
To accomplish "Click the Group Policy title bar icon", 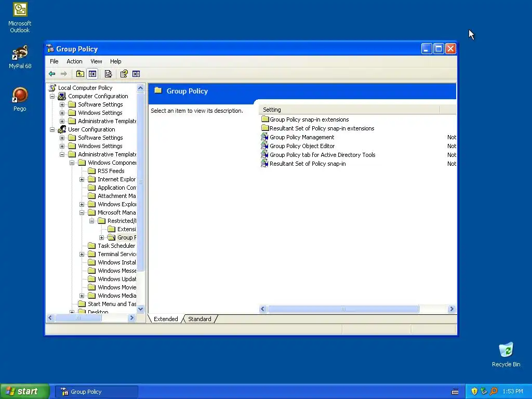I will point(50,48).
